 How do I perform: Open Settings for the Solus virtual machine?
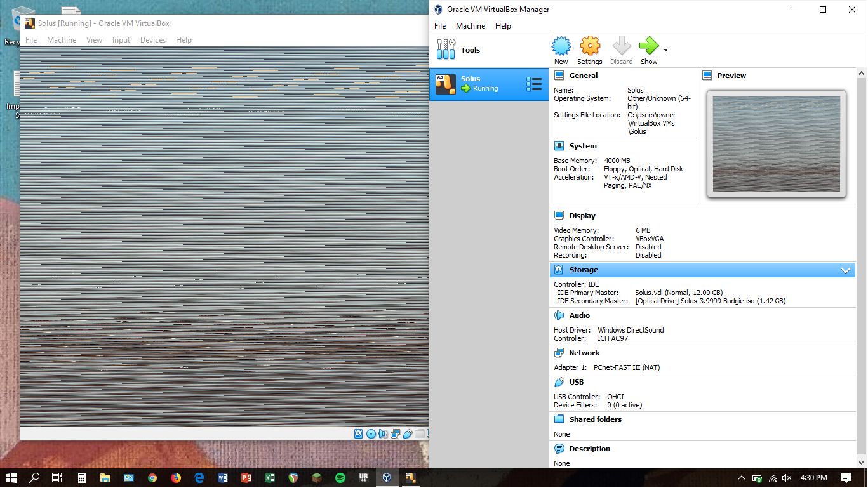589,48
